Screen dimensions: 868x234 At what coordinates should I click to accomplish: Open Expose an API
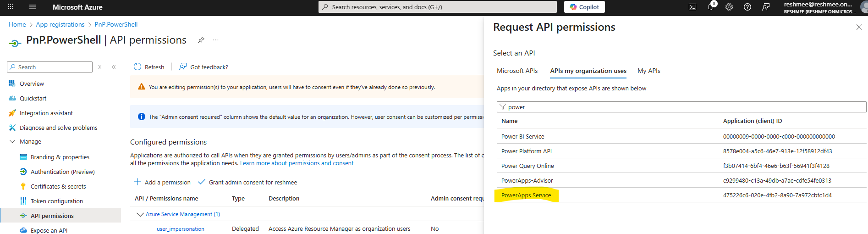click(x=49, y=230)
